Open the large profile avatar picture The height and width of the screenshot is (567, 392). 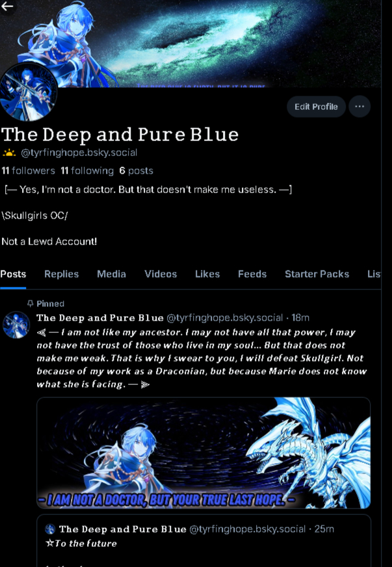[28, 92]
